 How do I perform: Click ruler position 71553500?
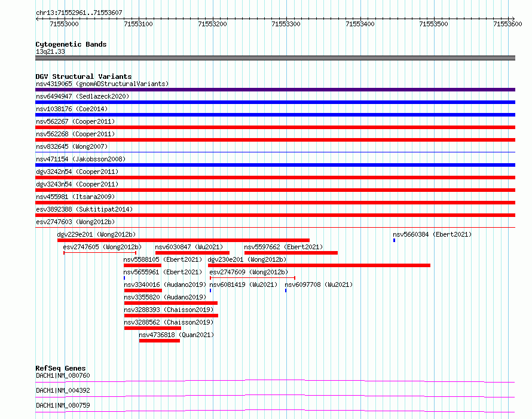(433, 24)
